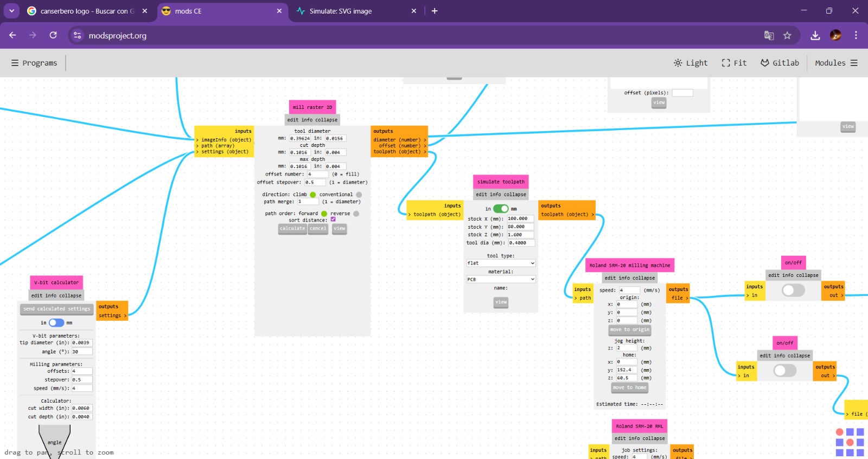The image size is (868, 459).
Task: Collapse the Roland SRM-20 milling machine module
Action: (x=643, y=278)
